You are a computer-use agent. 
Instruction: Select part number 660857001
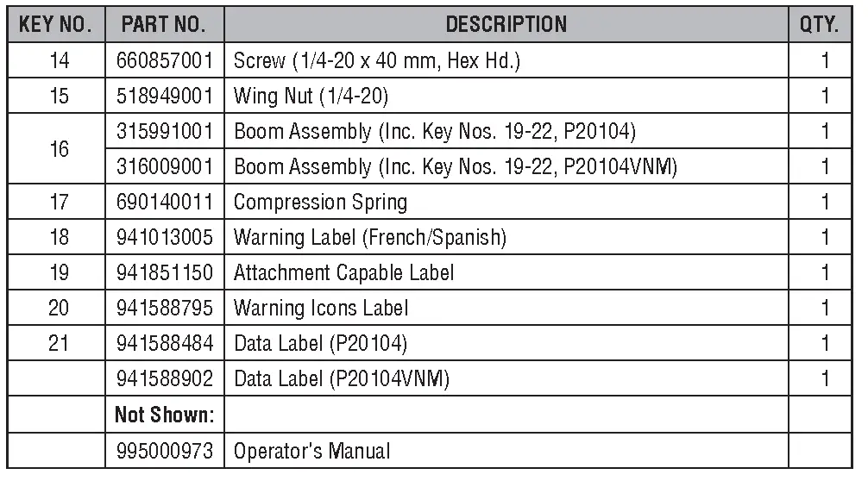coord(164,61)
